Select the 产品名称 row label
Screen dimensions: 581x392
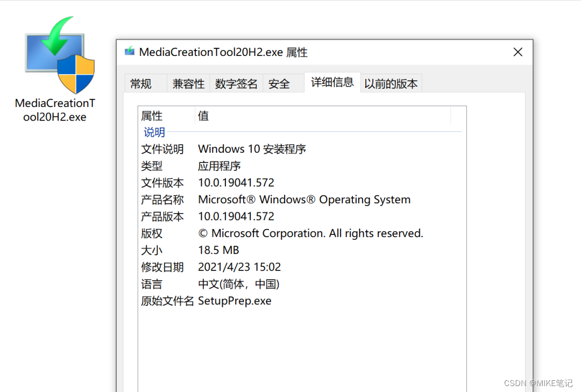[162, 199]
